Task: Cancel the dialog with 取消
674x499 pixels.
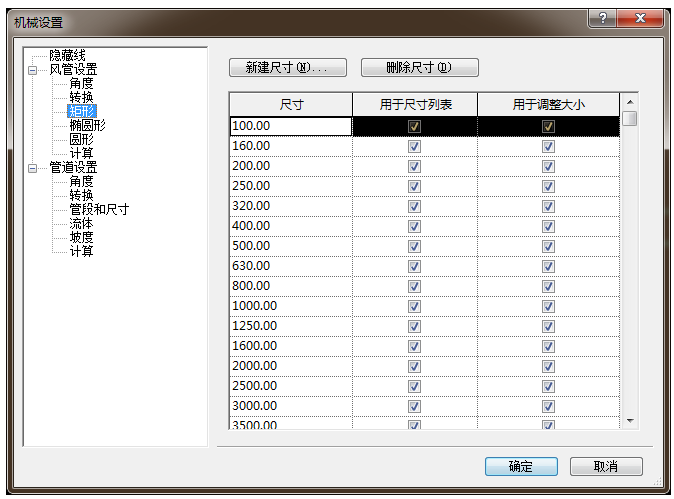Action: (606, 466)
